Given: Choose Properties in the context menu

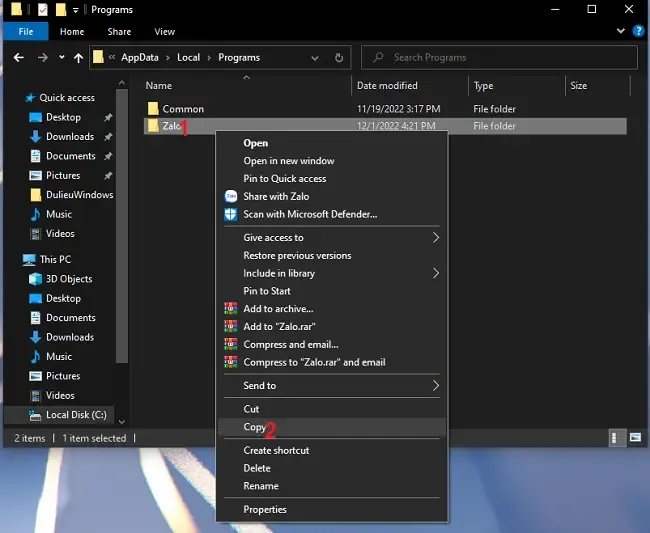Looking at the screenshot, I should click(265, 510).
